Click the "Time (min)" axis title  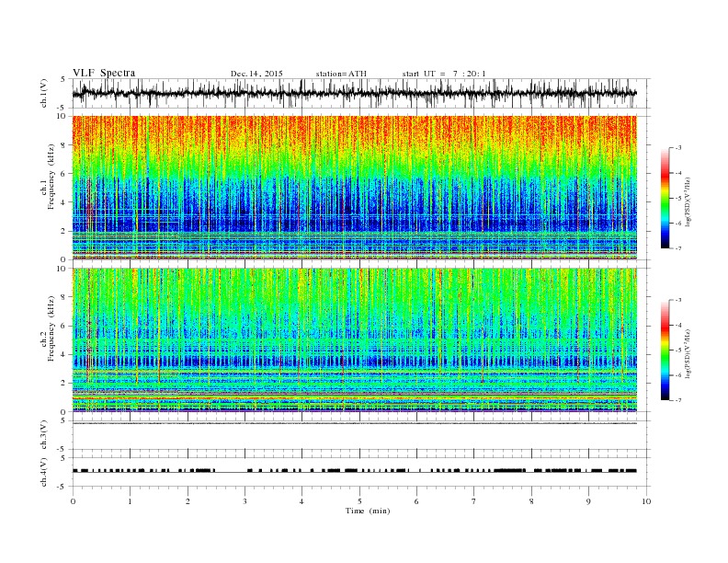(368, 511)
